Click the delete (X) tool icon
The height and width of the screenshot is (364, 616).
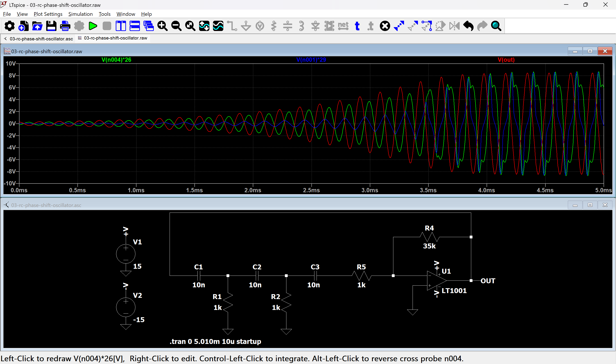tap(385, 26)
